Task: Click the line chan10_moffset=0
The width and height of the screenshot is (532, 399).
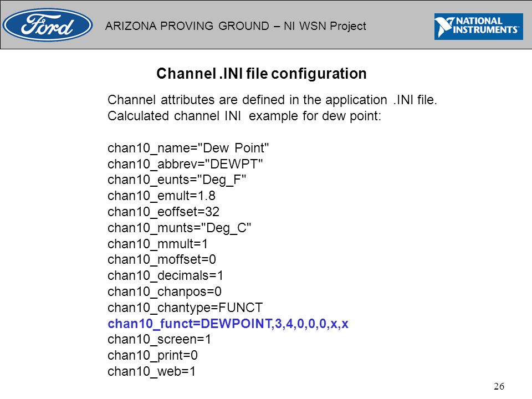Action: (x=162, y=259)
